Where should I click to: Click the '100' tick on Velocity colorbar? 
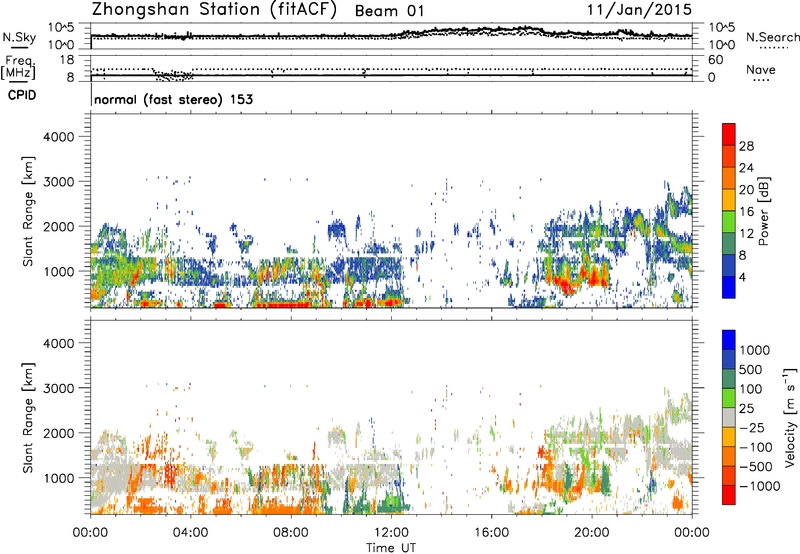coord(751,389)
